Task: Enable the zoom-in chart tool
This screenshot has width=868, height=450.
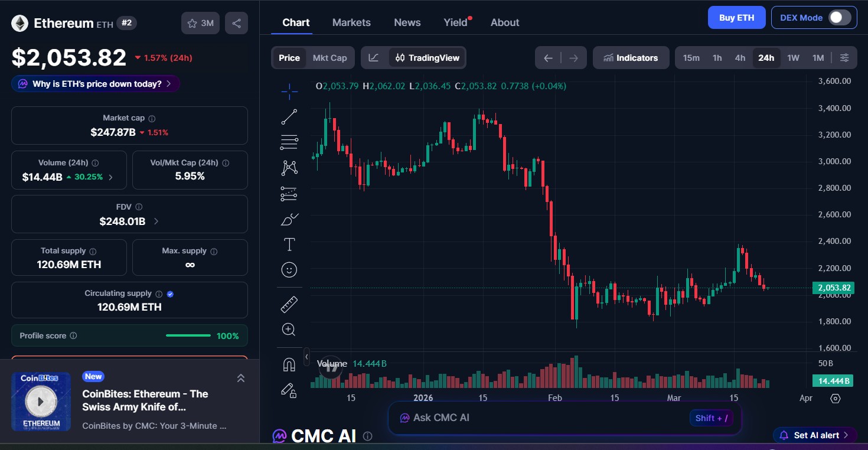Action: tap(289, 329)
